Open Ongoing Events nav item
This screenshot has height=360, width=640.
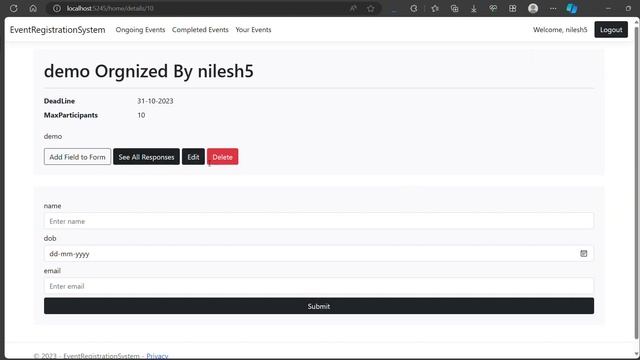[x=140, y=30]
